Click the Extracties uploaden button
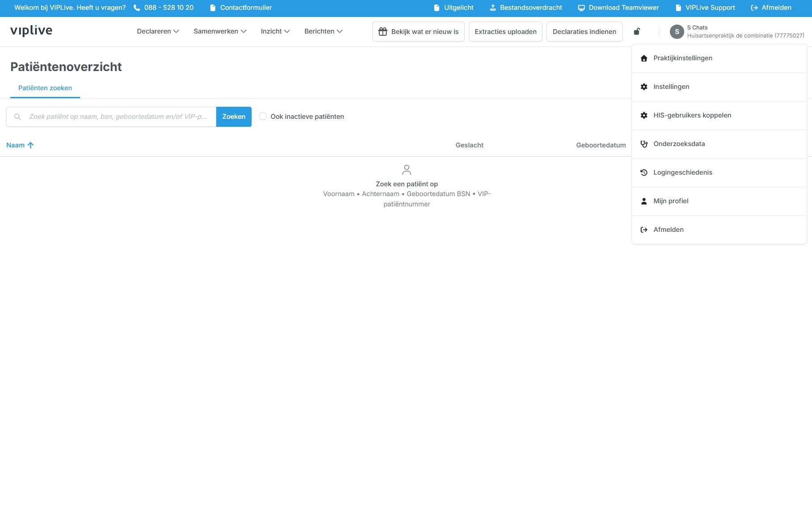 505,32
